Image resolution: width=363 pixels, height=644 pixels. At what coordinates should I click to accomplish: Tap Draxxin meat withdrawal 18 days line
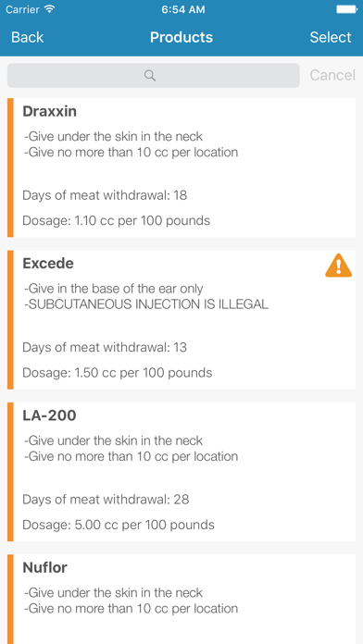(x=105, y=195)
